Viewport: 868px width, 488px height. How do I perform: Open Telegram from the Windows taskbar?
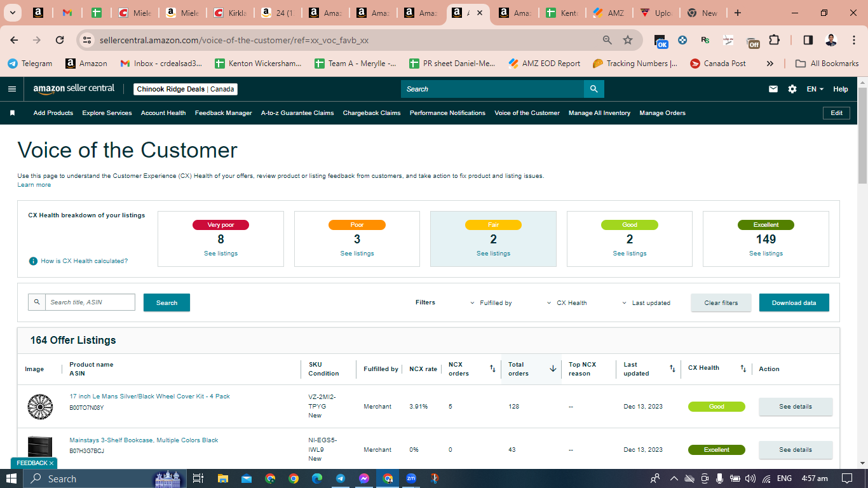click(341, 478)
